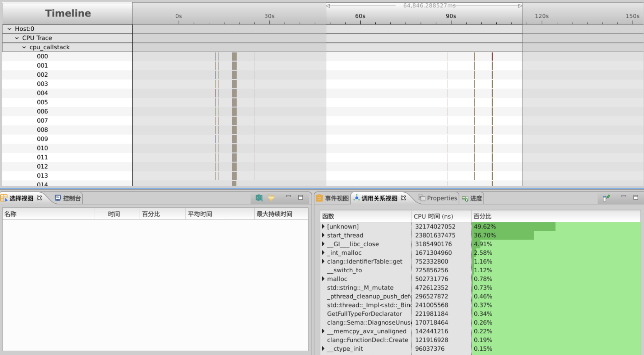Sort by the 平均时间 column header
Viewport: 644px width, 355px height.
pyautogui.click(x=220, y=214)
